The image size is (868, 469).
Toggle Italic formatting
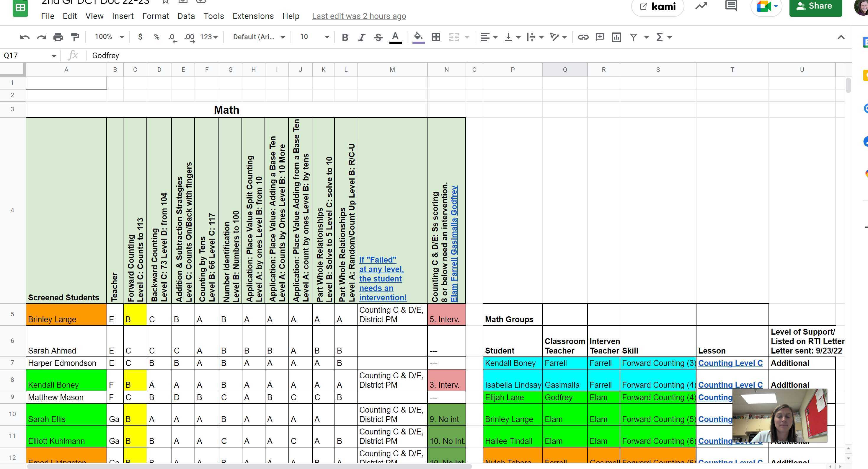(362, 37)
